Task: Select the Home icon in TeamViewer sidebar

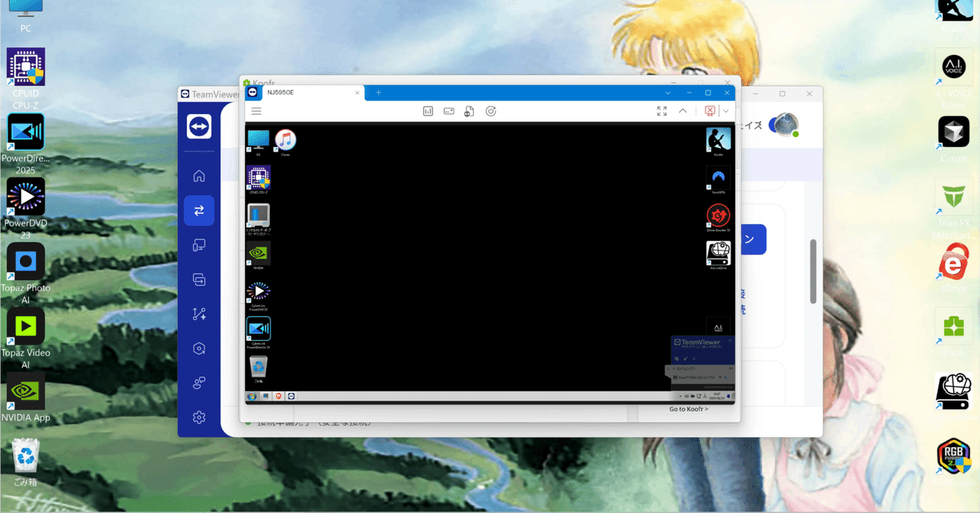Action: (x=198, y=176)
